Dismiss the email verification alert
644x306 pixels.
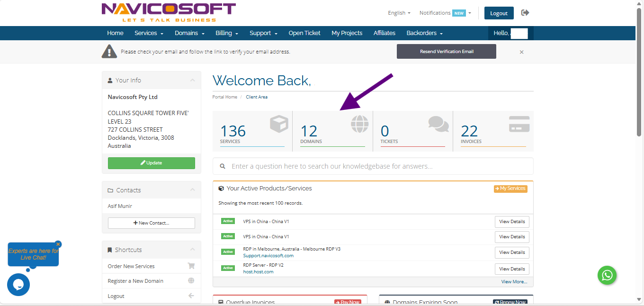(521, 52)
